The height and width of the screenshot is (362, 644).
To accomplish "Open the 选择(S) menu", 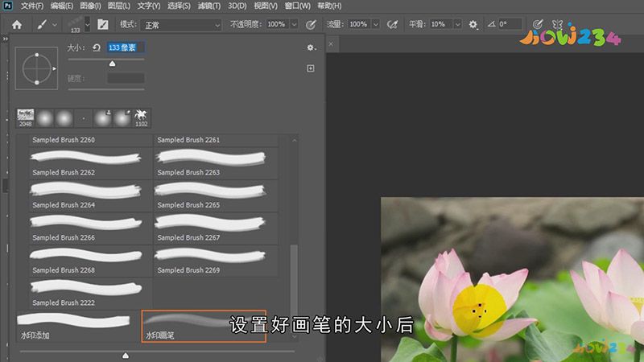I will pos(179,6).
